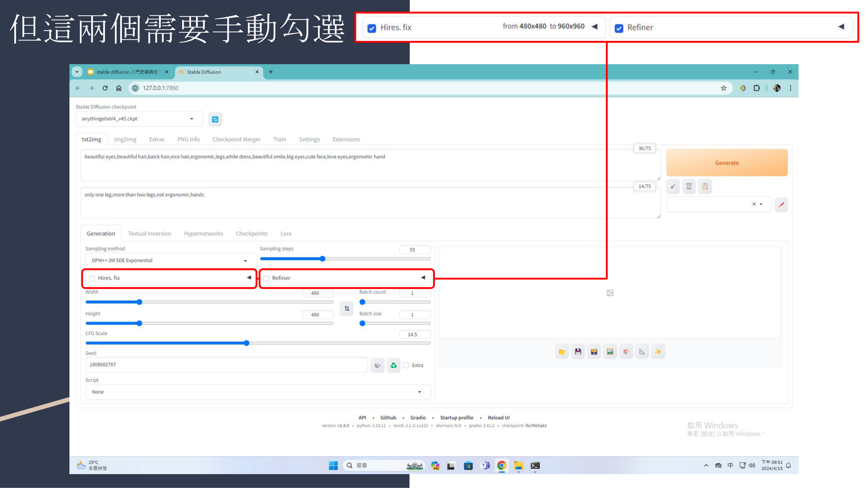This screenshot has width=868, height=488.
Task: Uncheck Hires. fix in the top callout
Action: (372, 28)
